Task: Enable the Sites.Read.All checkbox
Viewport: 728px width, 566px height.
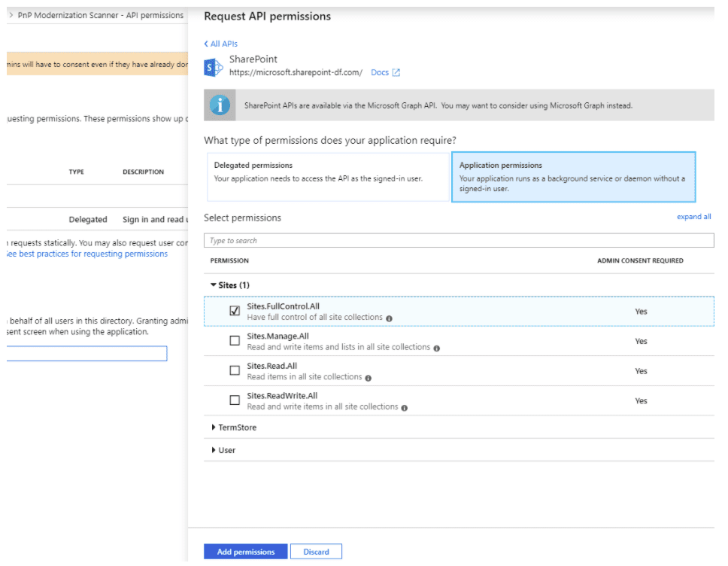Action: tap(235, 370)
